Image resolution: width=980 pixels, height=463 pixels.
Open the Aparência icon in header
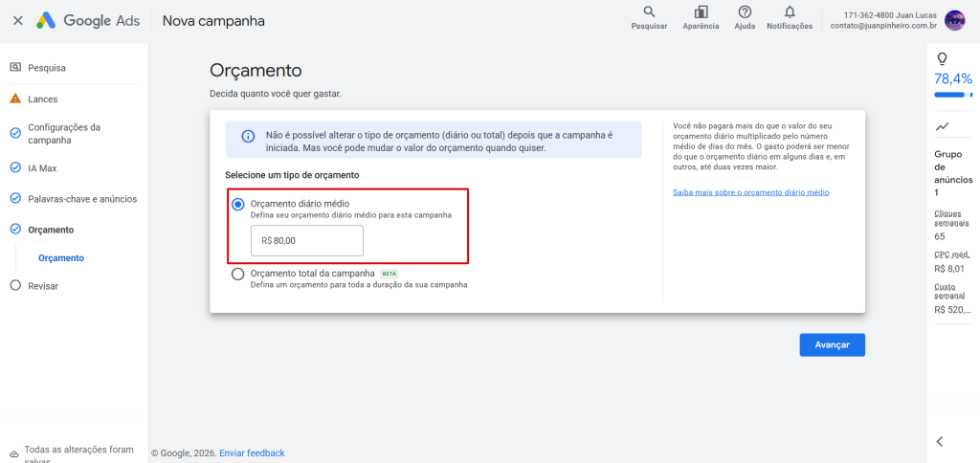(701, 11)
